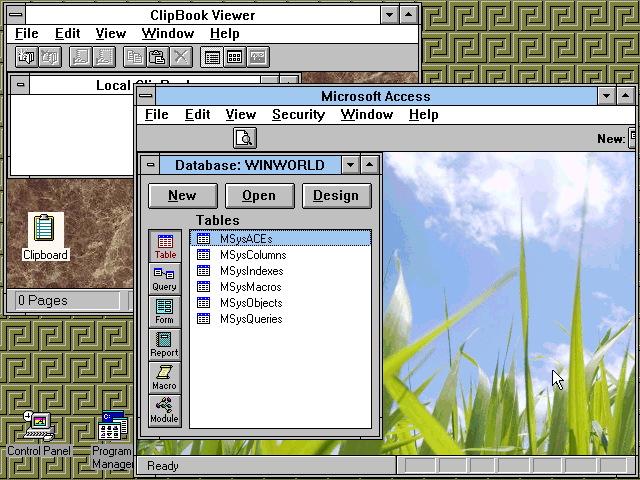The height and width of the screenshot is (480, 640).
Task: Open the ClipBook Viewer window control menu
Action: point(16,15)
